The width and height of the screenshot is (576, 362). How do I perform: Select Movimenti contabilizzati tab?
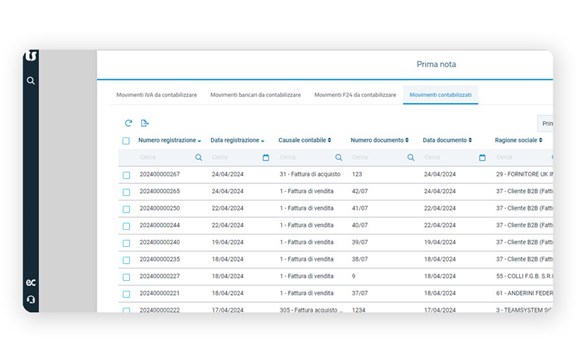point(440,95)
